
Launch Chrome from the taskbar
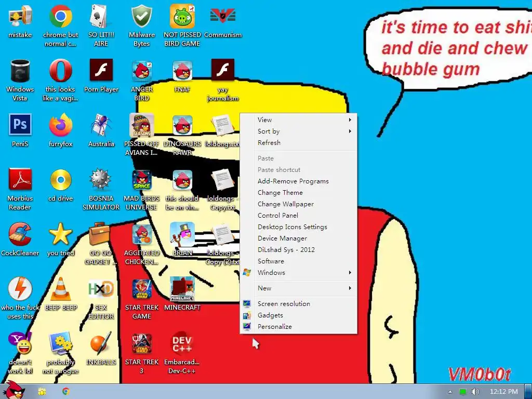[x=66, y=392]
